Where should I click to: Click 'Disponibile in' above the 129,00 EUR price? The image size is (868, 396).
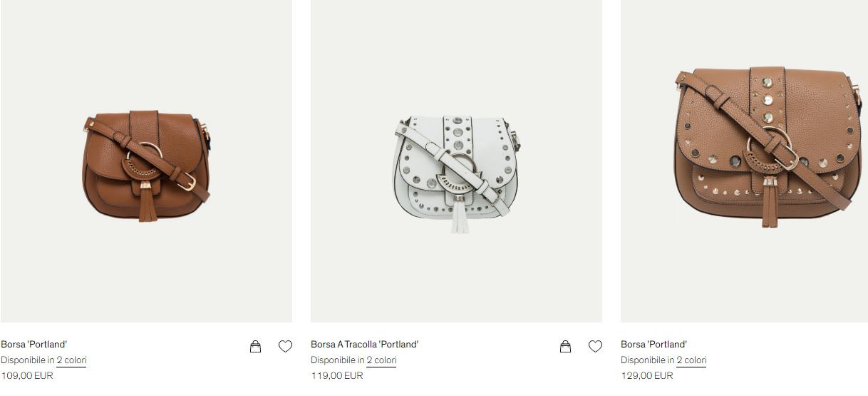point(648,360)
